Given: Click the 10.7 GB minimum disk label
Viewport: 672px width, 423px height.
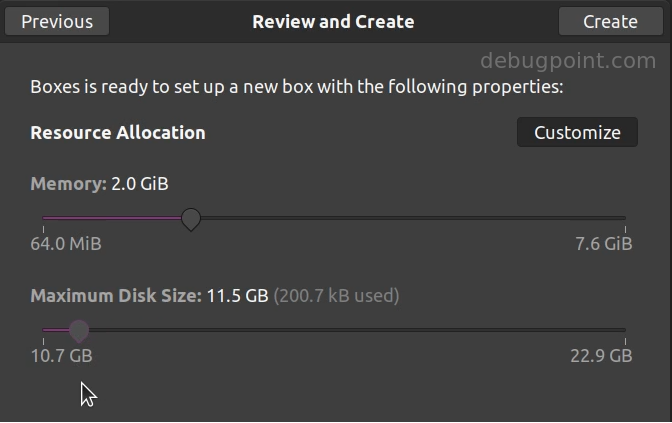Looking at the screenshot, I should [62, 356].
